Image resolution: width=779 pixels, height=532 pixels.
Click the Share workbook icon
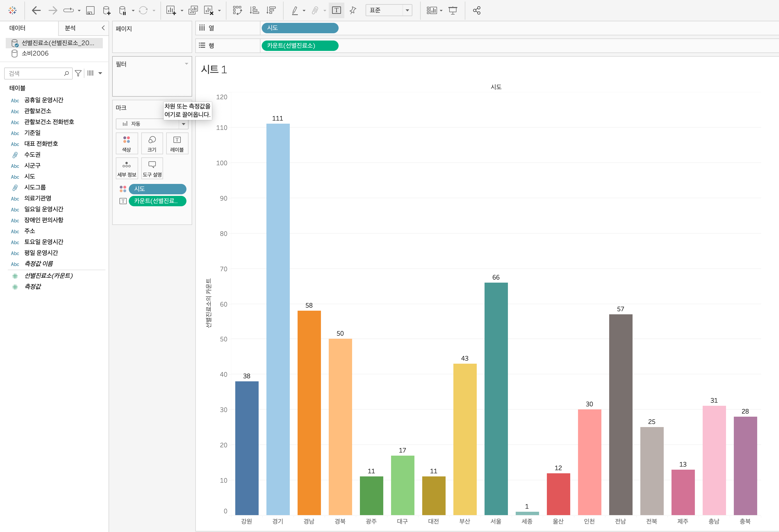click(x=477, y=10)
